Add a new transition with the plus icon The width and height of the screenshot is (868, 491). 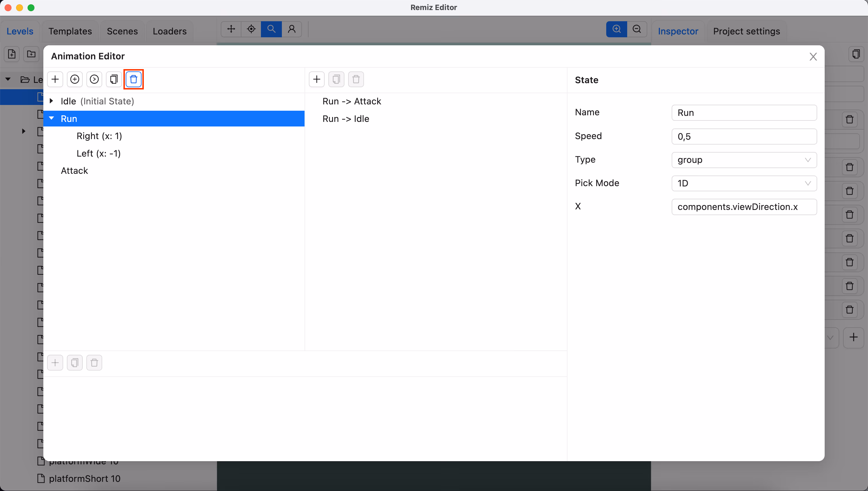point(317,79)
